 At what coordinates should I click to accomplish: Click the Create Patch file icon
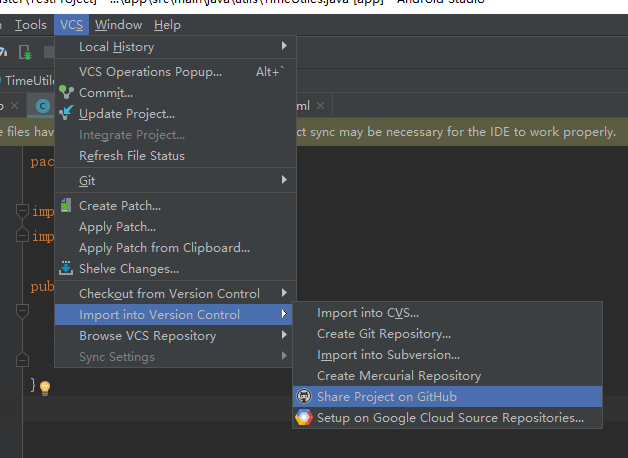point(66,205)
